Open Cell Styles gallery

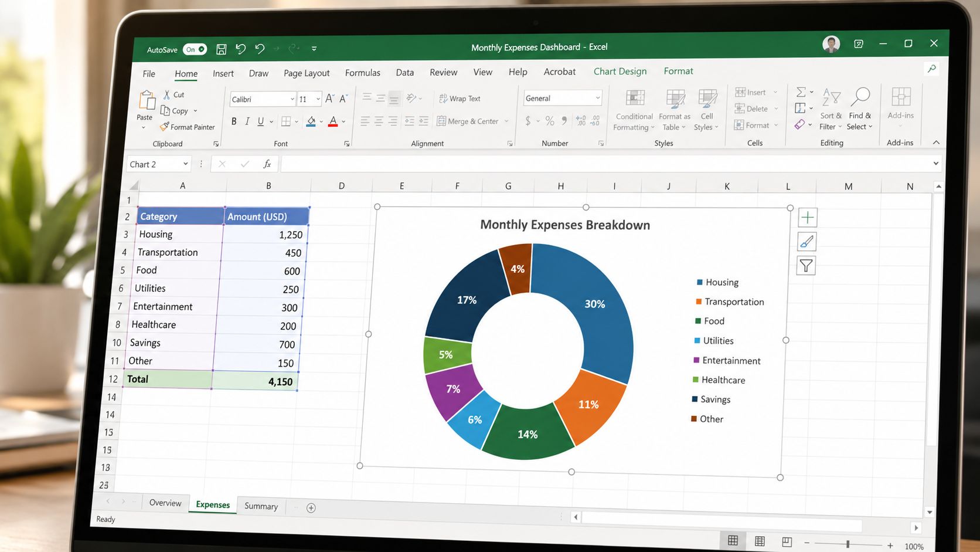[x=706, y=110]
